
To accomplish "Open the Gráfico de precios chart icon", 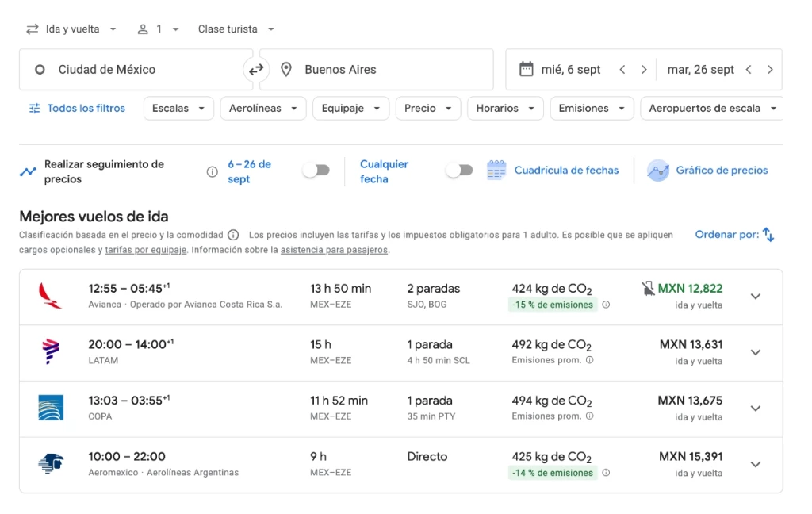I will [x=657, y=171].
